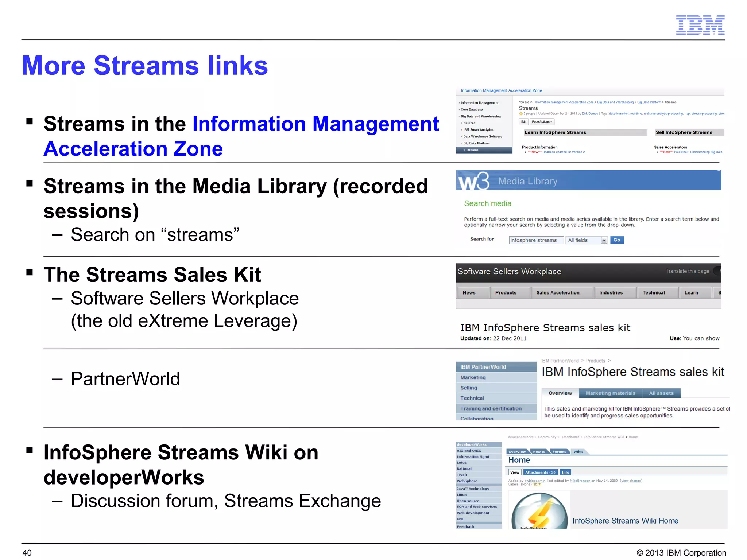Click the W3 Media Library logo
Screen dimensions: 747x560
(474, 181)
